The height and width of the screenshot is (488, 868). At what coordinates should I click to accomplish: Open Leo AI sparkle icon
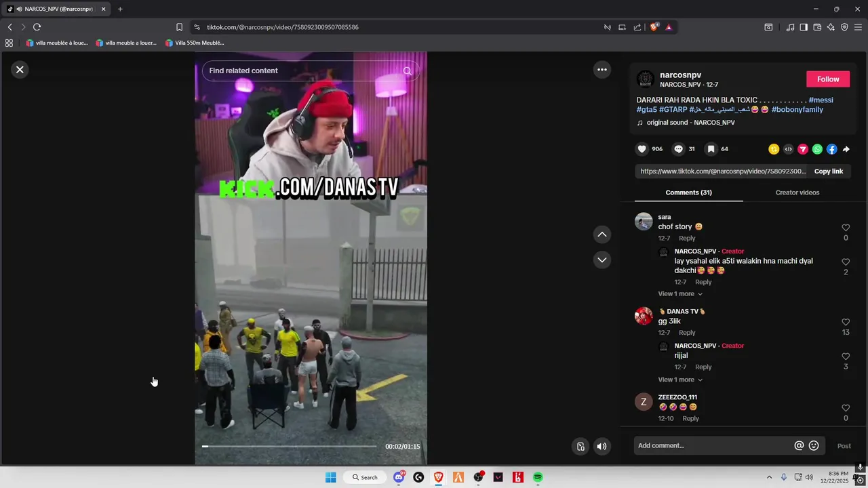coord(831,27)
